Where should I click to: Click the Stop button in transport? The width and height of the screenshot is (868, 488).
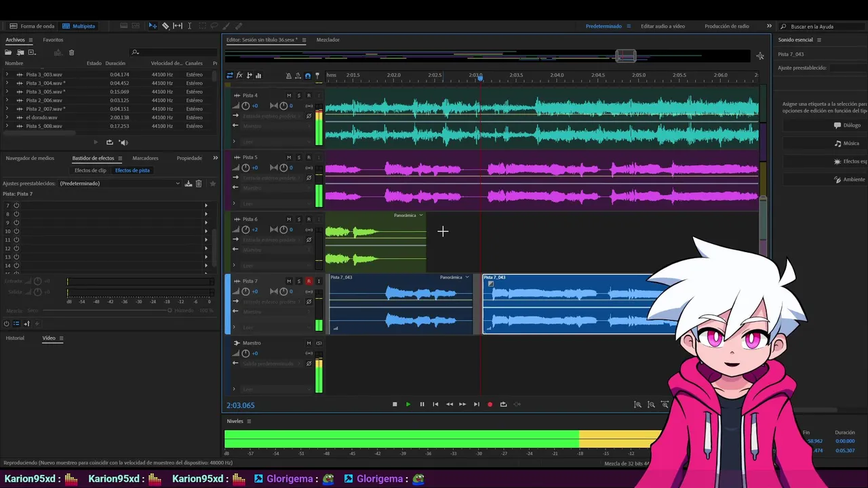[x=395, y=405]
